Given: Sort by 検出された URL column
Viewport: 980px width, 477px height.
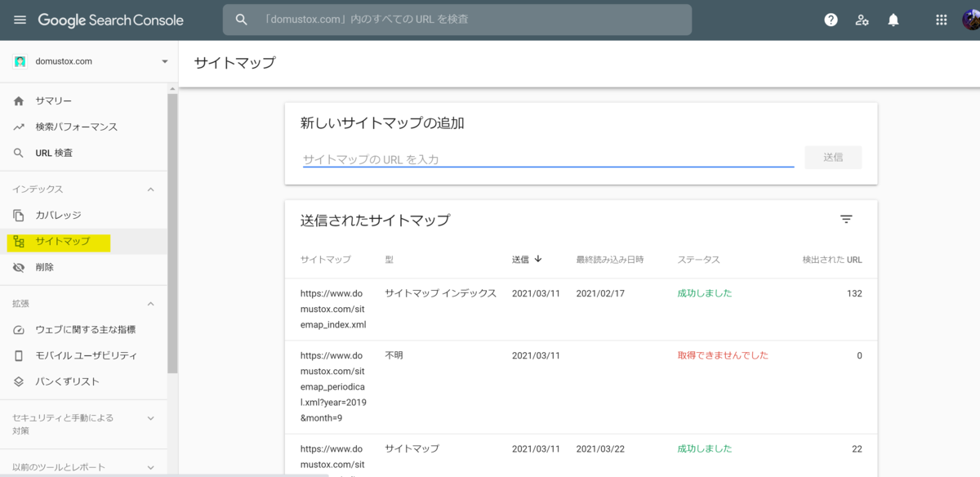Looking at the screenshot, I should [832, 260].
